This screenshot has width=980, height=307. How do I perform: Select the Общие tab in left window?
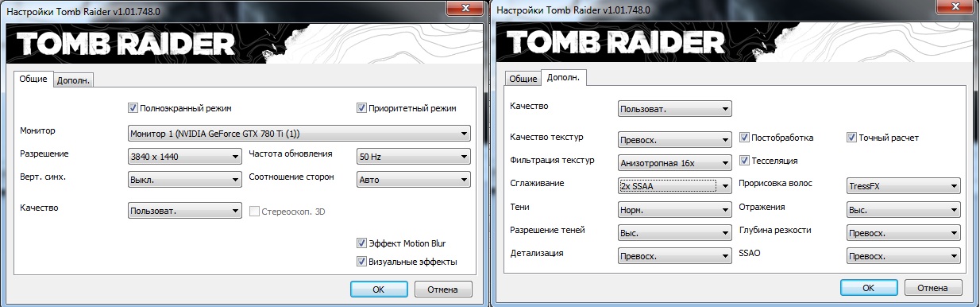(x=33, y=79)
